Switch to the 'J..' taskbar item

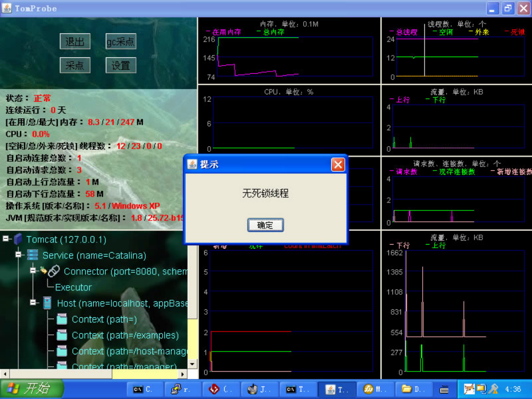tap(259, 389)
